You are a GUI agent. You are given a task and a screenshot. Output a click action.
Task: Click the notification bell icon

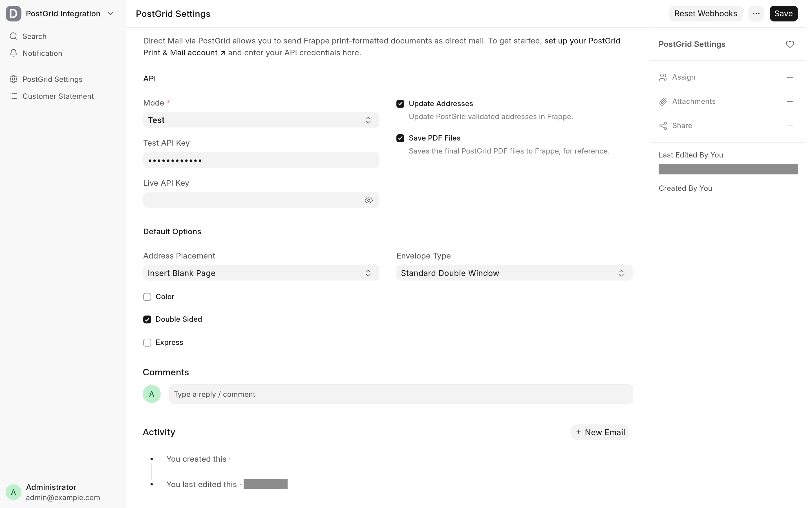[x=14, y=53]
